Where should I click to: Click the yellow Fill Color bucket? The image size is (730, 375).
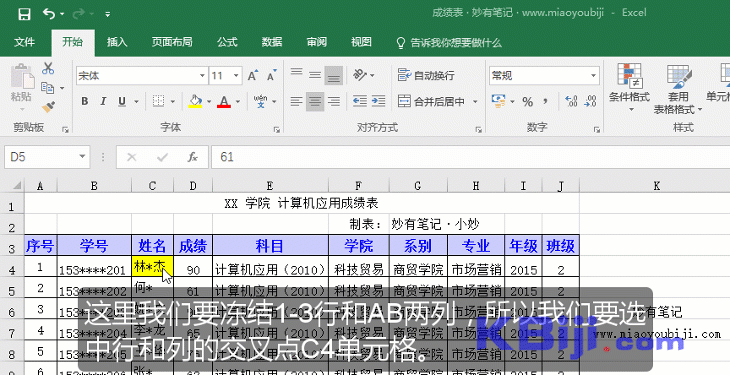tap(196, 101)
